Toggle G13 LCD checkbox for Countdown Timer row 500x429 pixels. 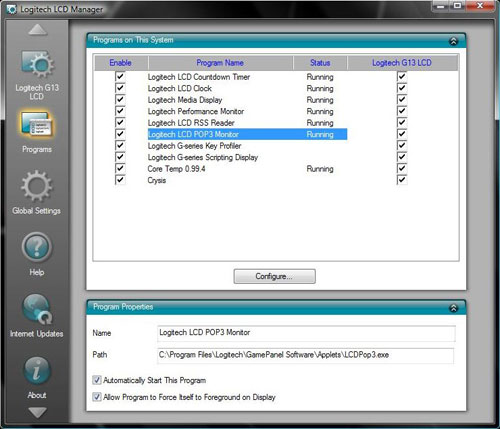[402, 77]
